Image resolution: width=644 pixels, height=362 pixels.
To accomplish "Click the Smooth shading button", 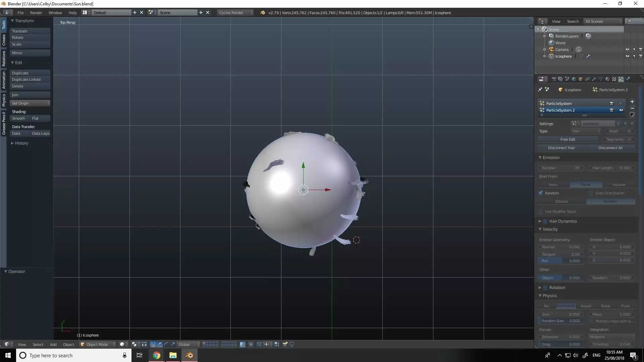I will 18,118.
